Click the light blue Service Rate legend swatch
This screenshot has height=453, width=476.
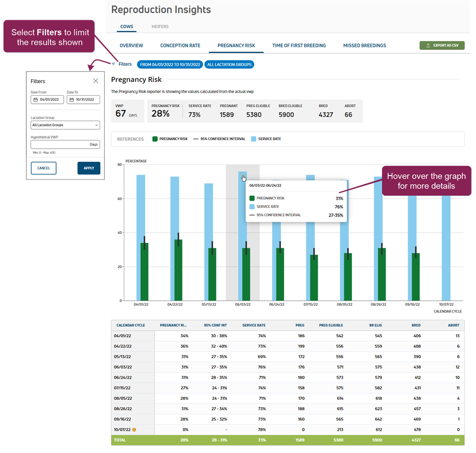point(253,139)
